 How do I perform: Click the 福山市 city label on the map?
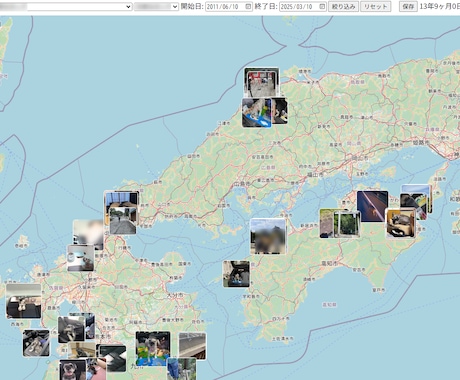pos(315,174)
